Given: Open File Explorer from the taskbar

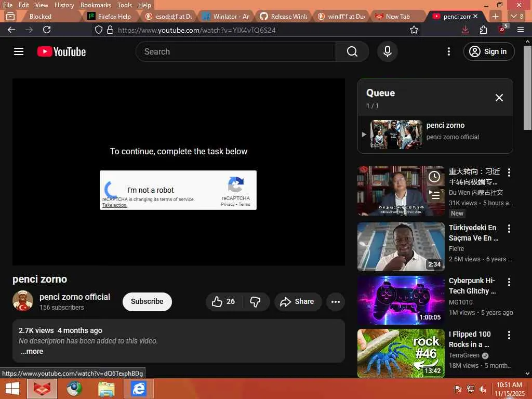Looking at the screenshot, I should click(107, 389).
